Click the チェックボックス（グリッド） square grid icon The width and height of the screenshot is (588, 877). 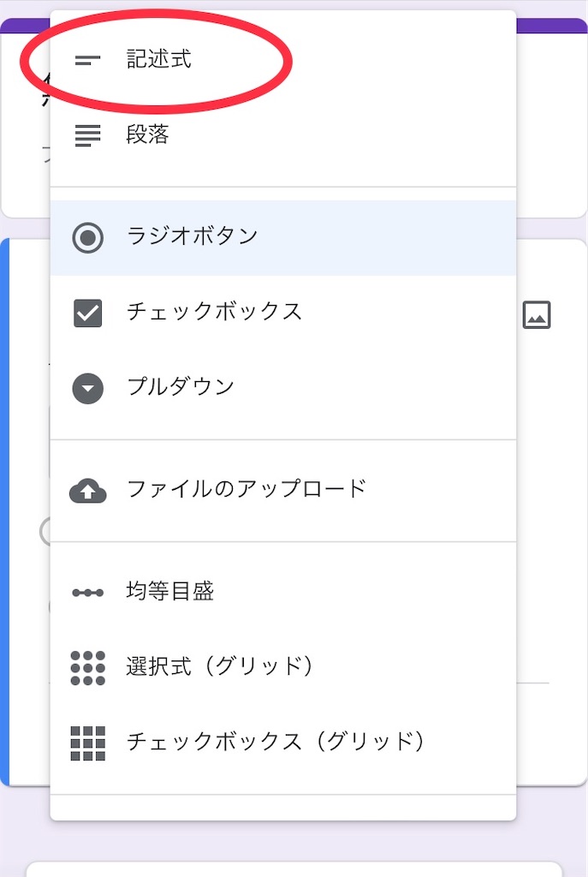tap(86, 740)
